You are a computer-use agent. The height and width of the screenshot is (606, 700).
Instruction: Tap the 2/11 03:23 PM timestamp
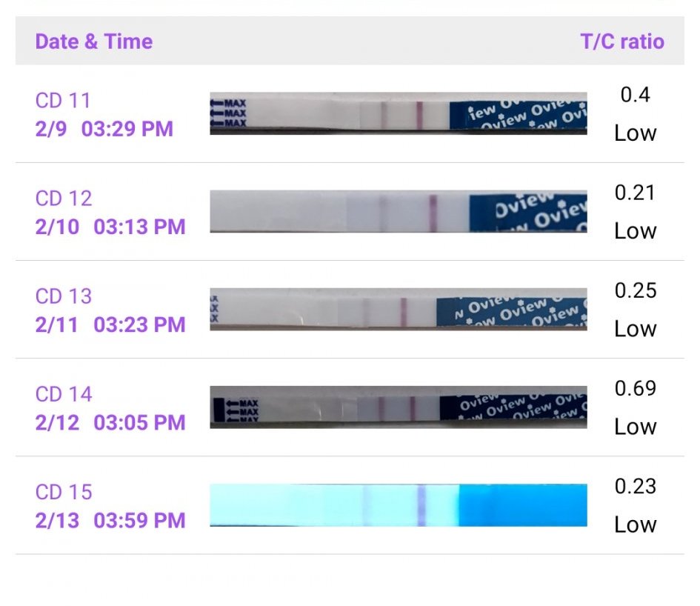coord(110,324)
